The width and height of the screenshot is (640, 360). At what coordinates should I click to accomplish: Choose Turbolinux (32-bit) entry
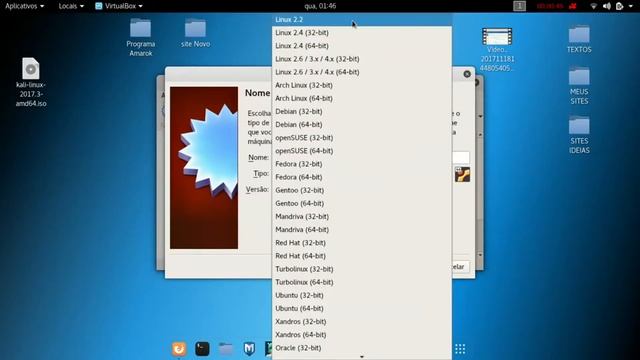pyautogui.click(x=362, y=269)
